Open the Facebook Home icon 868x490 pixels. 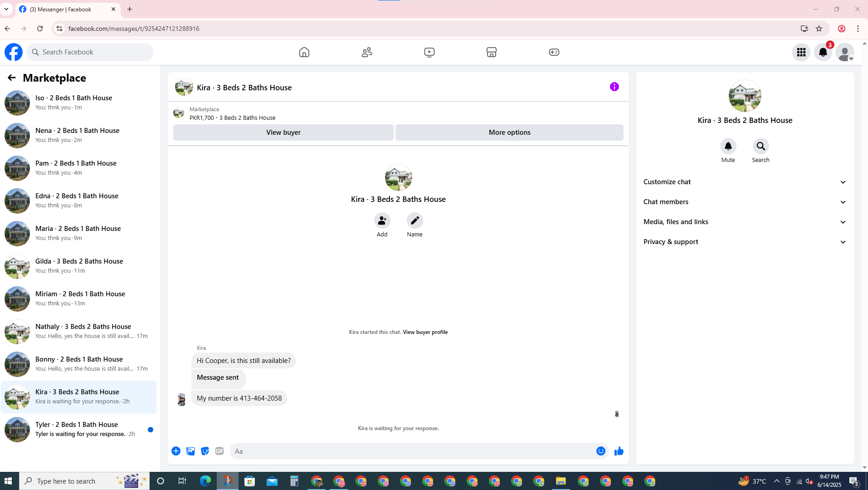(x=304, y=52)
